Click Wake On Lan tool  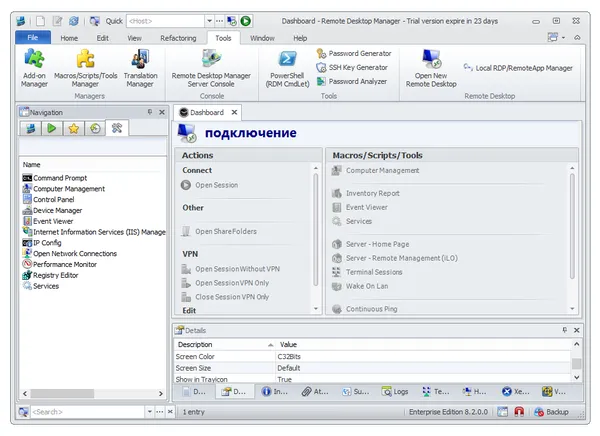pyautogui.click(x=360, y=286)
